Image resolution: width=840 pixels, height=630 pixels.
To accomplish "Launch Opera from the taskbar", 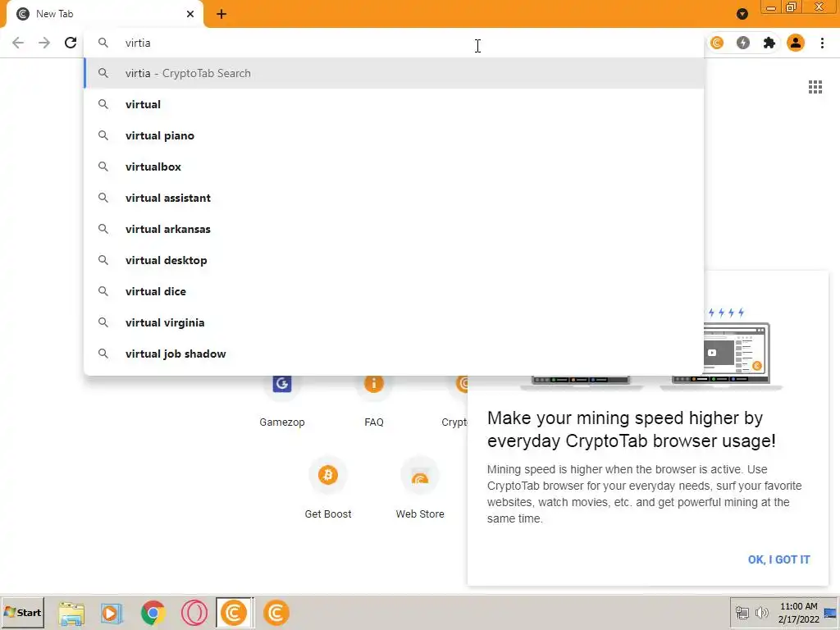I will tap(194, 613).
